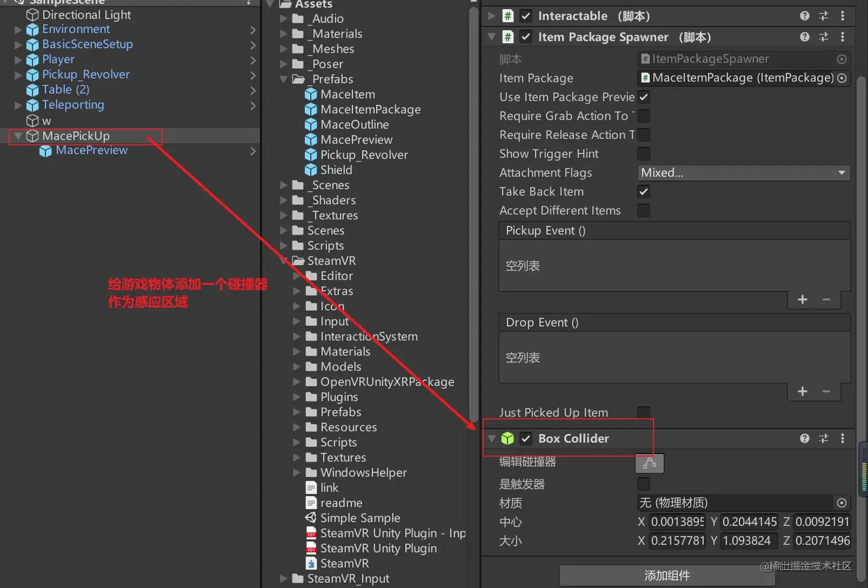Click the readme text file icon

click(311, 503)
